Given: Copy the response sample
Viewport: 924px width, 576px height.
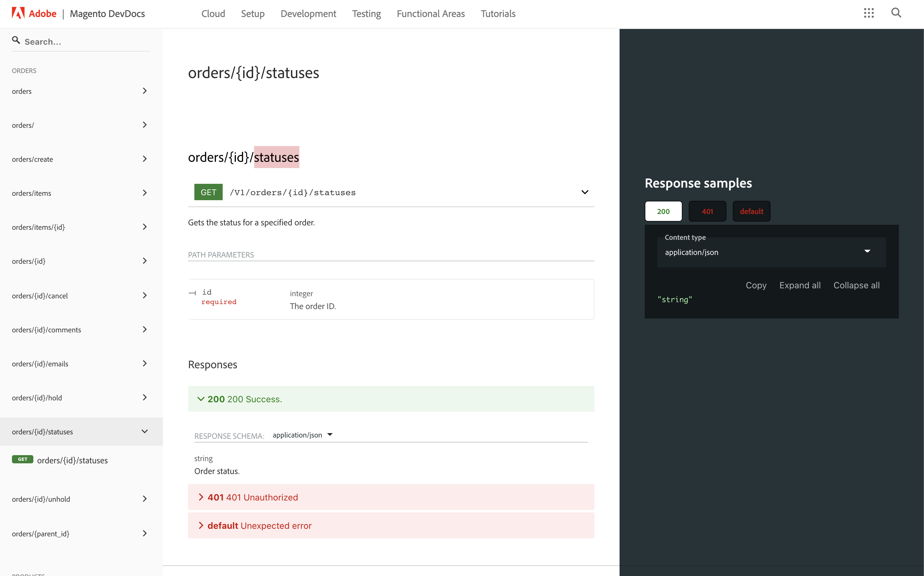Looking at the screenshot, I should tap(756, 285).
